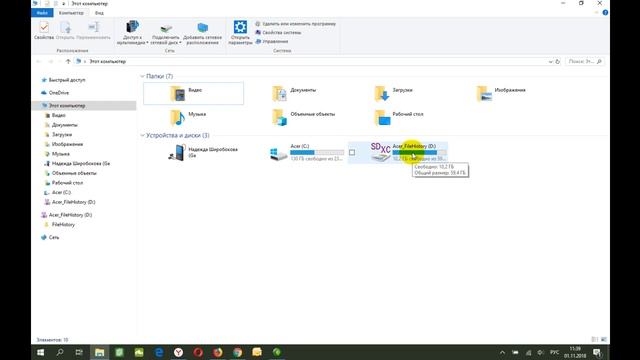Click the Открыть ribbon icon in Расположение group
Viewport: 640px width, 360px height.
65,31
